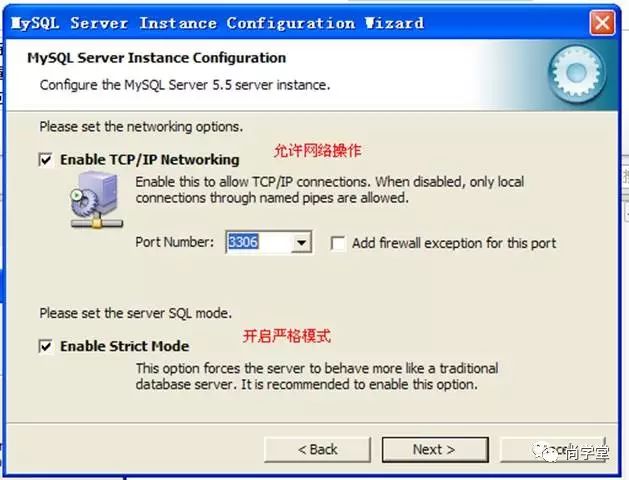Go to the next wizard step
The width and height of the screenshot is (629, 480).
point(435,450)
